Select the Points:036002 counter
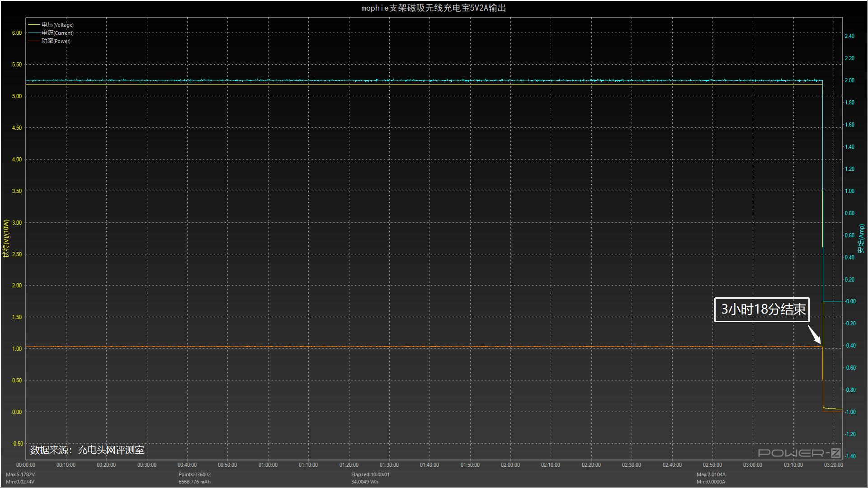Viewport: 868px width, 488px height. 194,474
